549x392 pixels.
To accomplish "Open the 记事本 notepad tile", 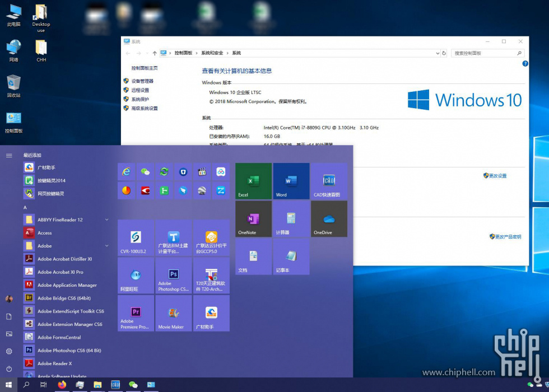I will [x=291, y=256].
